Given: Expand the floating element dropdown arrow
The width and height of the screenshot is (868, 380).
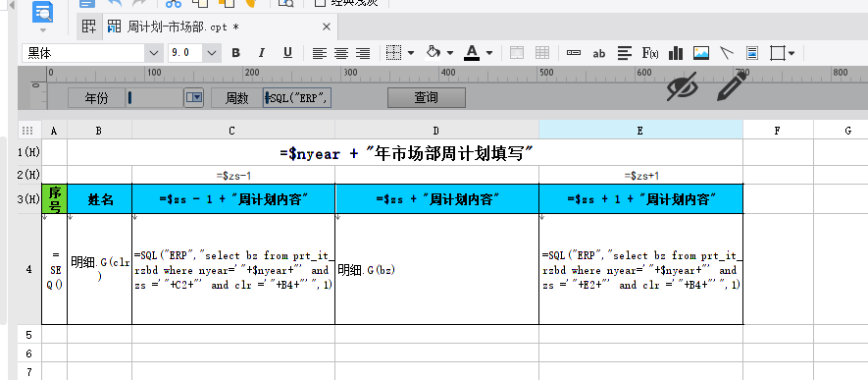Looking at the screenshot, I should (791, 53).
